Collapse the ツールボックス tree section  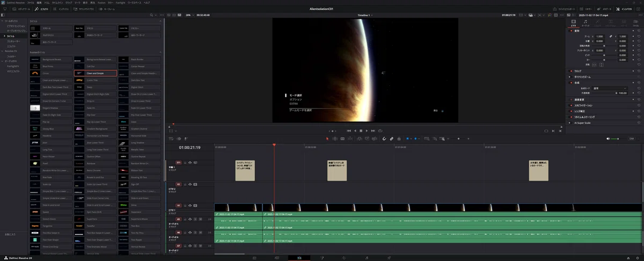2,21
